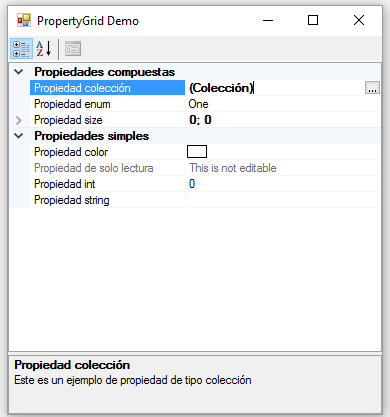Select the Propiedad enum row
This screenshot has width=390, height=417.
[108, 104]
